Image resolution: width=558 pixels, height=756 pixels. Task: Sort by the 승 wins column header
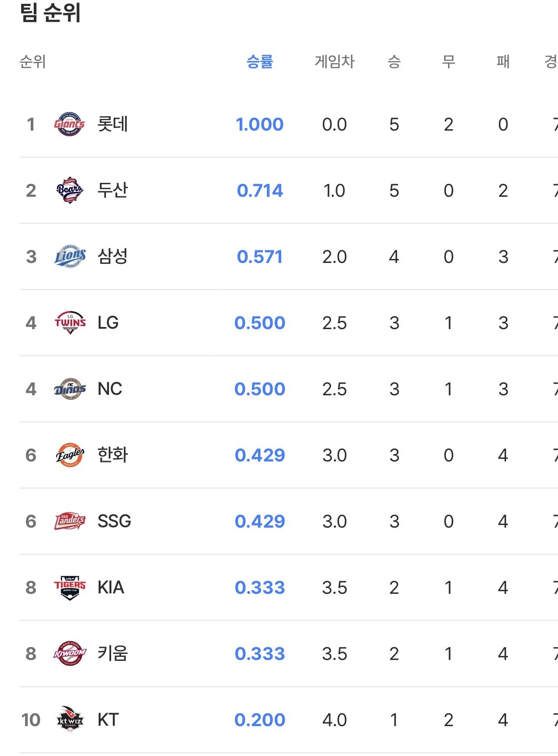[394, 62]
